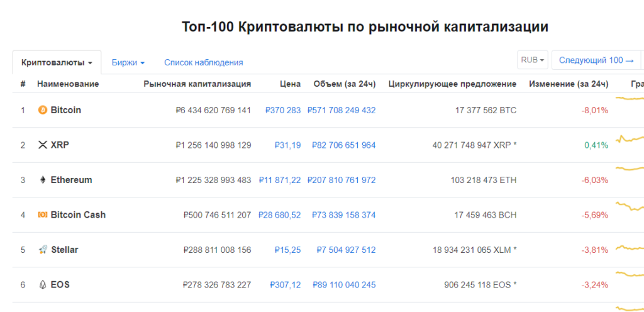Click Bitcoin Cash change -5,69%
This screenshot has width=644, height=312.
(x=595, y=215)
